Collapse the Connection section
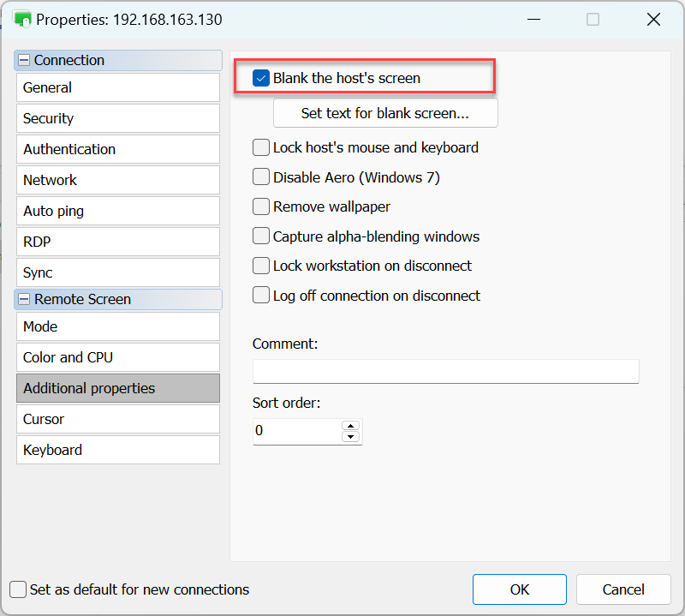 (x=24, y=61)
